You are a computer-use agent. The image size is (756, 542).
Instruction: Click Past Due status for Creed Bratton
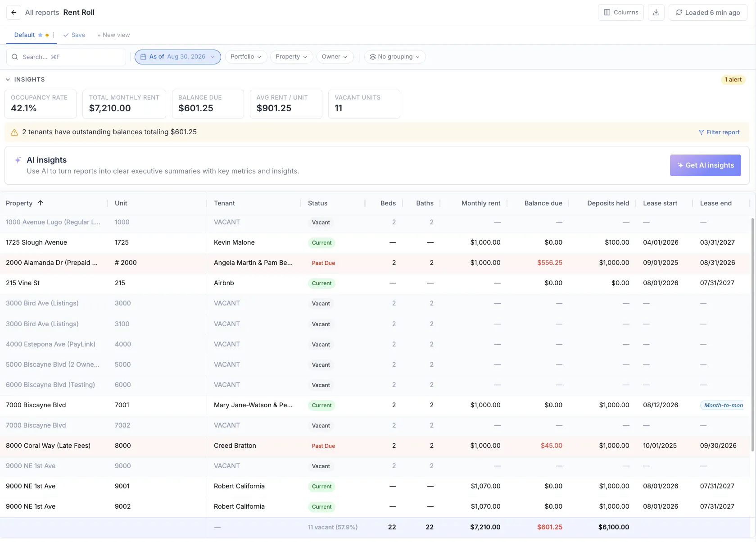323,446
